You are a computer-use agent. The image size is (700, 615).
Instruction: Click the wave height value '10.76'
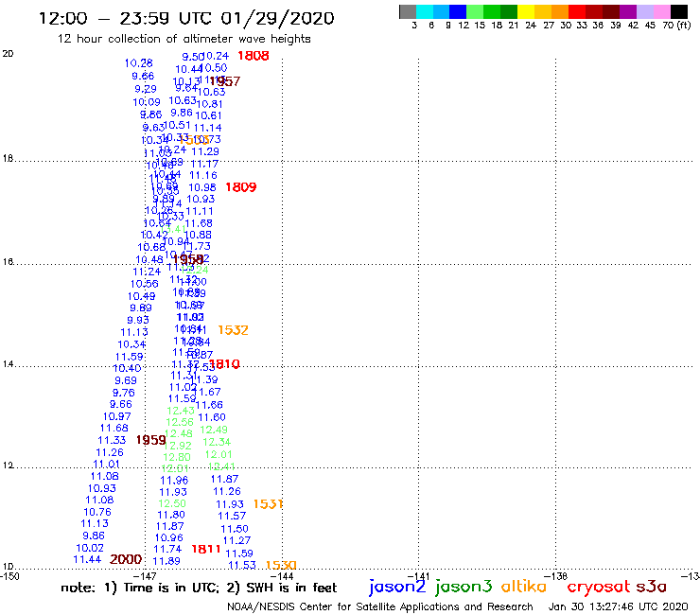97,512
